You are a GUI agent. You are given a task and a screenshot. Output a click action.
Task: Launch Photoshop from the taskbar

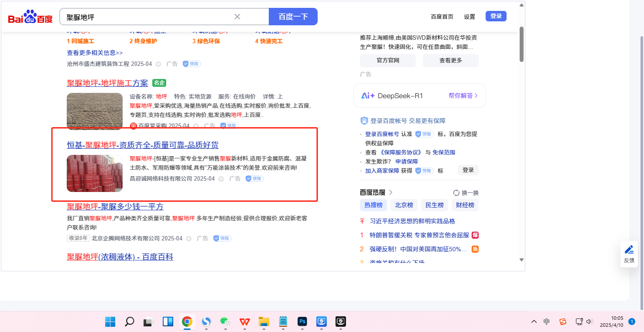[302, 322]
